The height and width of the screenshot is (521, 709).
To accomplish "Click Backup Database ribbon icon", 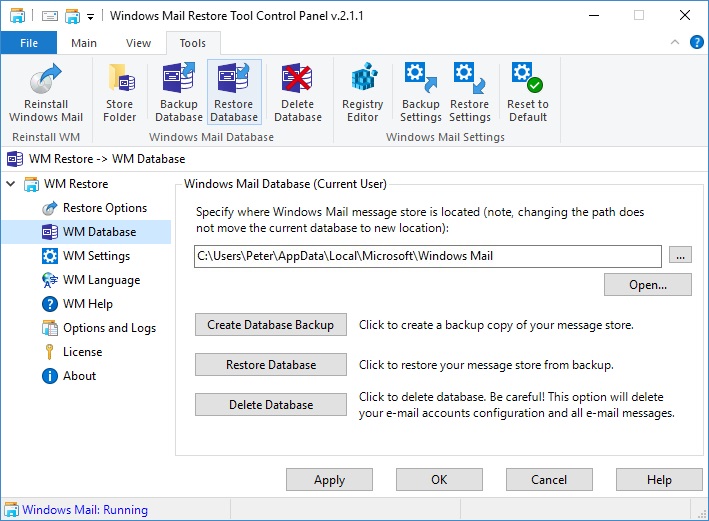I will click(x=179, y=92).
